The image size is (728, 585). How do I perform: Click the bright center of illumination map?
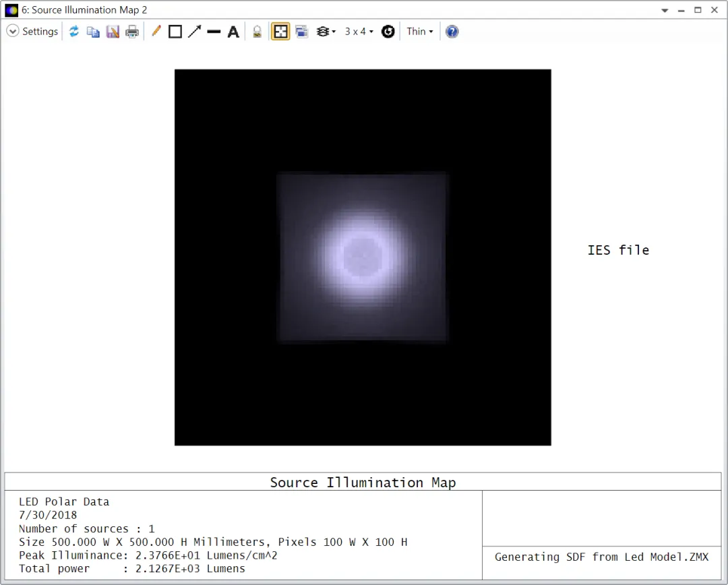pos(363,257)
